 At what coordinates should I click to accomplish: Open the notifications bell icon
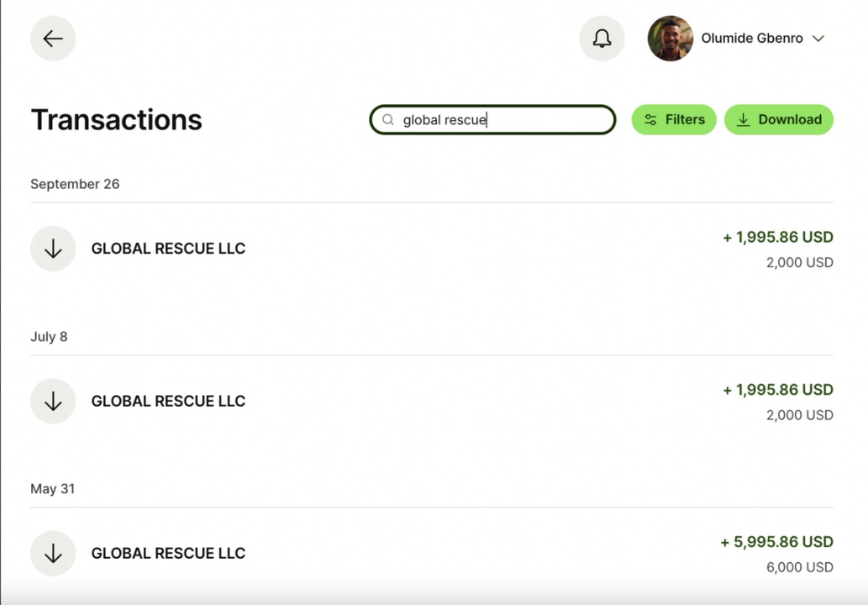(602, 39)
